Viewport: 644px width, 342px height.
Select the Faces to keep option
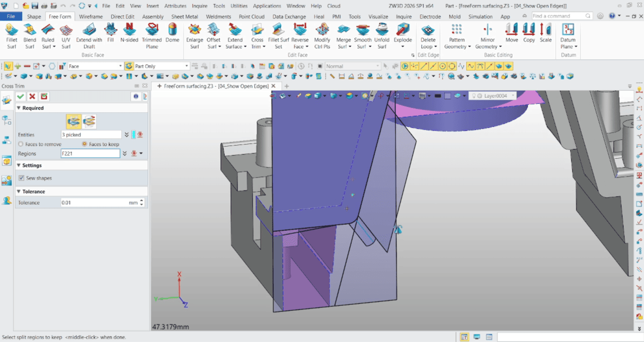(85, 144)
